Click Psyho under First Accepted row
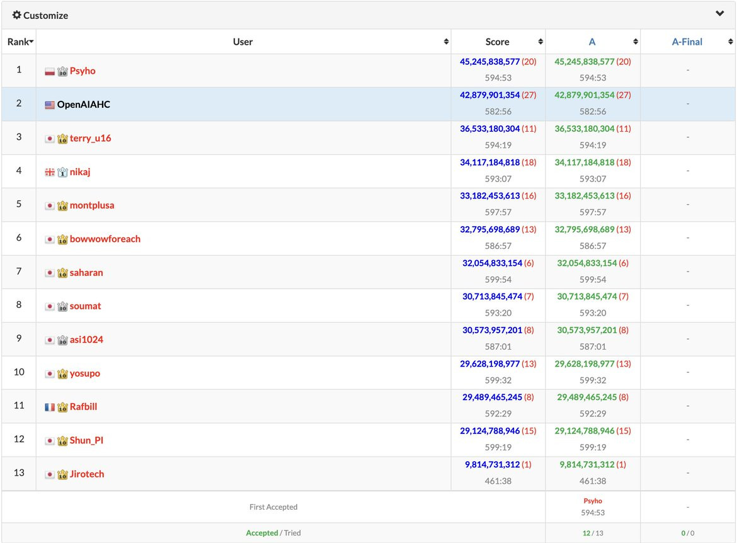This screenshot has height=543, width=756. 593,501
